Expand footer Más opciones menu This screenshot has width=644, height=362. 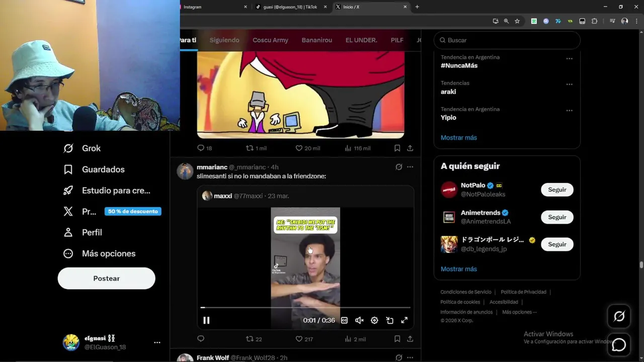pos(519,312)
